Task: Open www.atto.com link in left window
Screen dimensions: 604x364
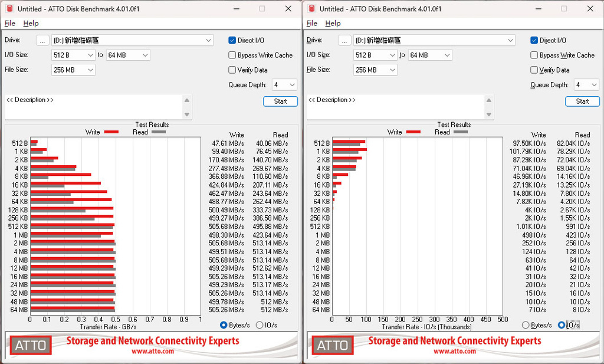Action: click(x=153, y=351)
